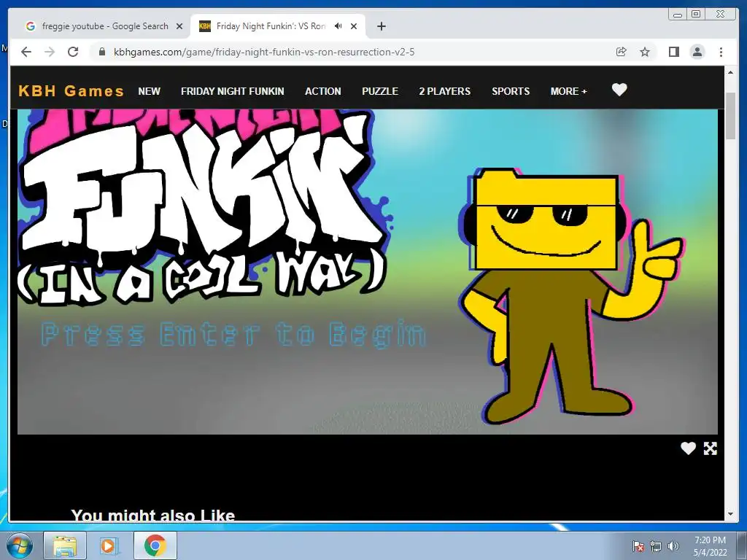The image size is (747, 560).
Task: Launch Windows Media Player from taskbar
Action: [x=108, y=545]
